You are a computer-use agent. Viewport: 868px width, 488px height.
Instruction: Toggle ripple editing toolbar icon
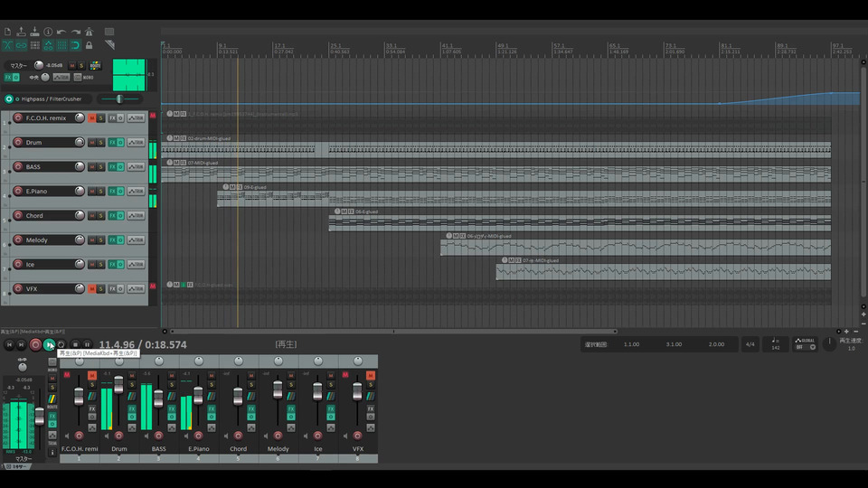(x=34, y=45)
